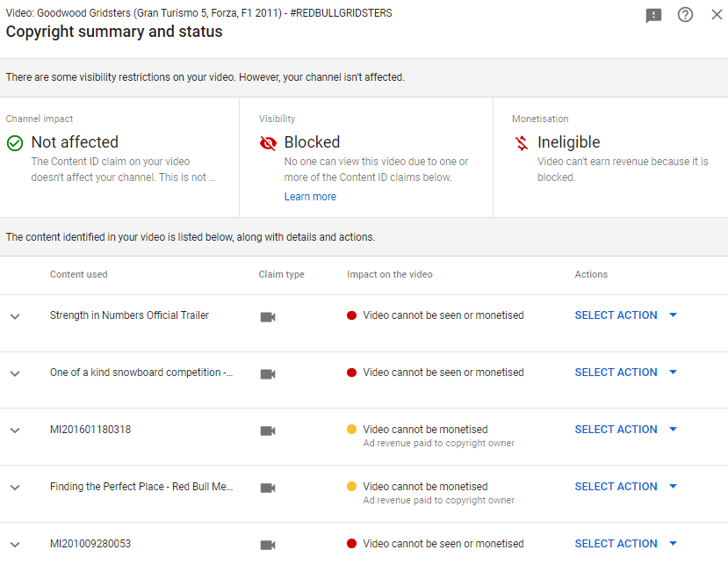Click the Goodwood Gridsters video title text
728x579 pixels.
(198, 13)
